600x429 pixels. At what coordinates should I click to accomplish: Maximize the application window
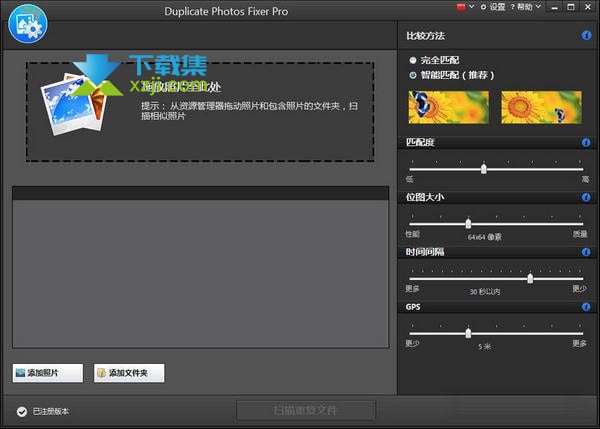[571, 7]
